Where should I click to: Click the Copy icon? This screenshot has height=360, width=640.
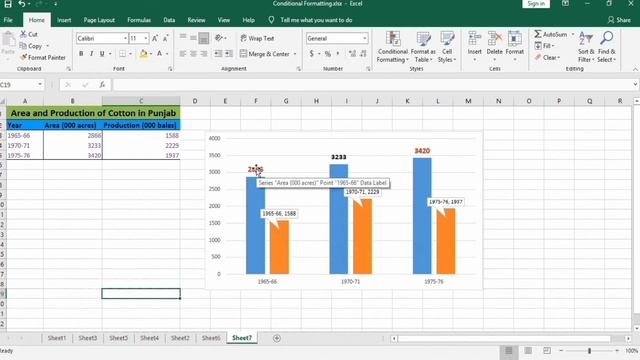coord(23,46)
